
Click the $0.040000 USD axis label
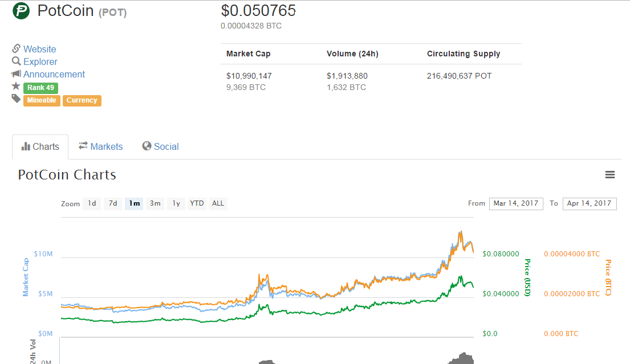[501, 293]
